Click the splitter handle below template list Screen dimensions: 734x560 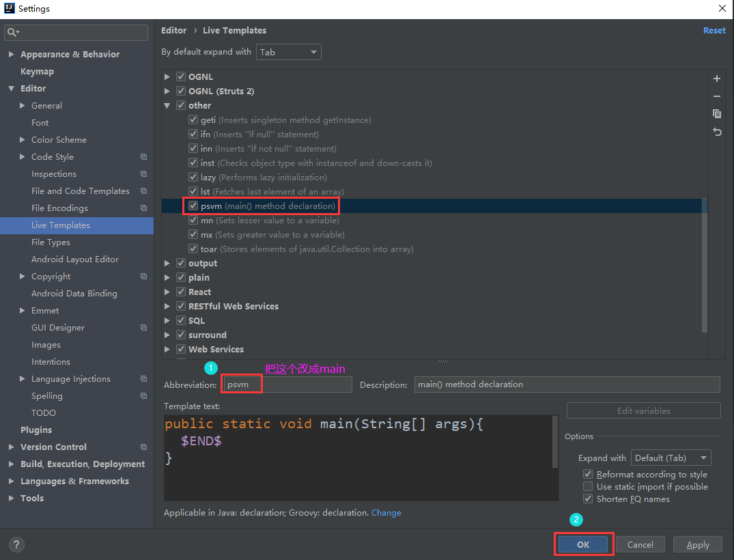[x=443, y=361]
